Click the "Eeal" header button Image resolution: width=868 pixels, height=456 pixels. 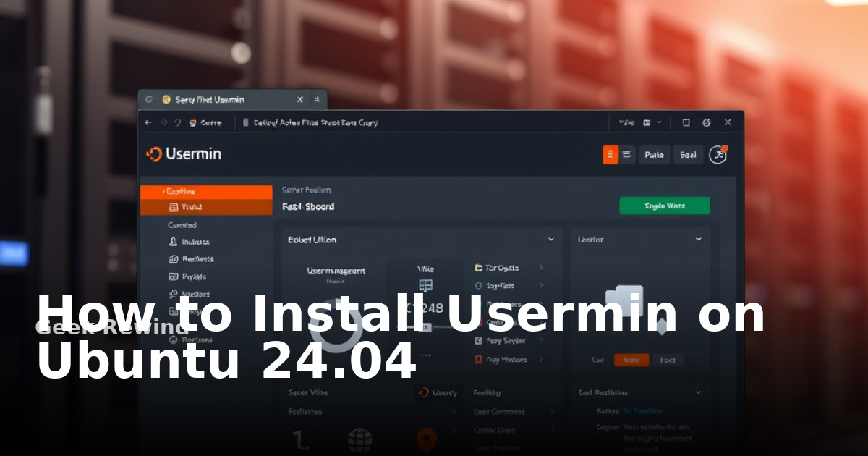pyautogui.click(x=688, y=154)
